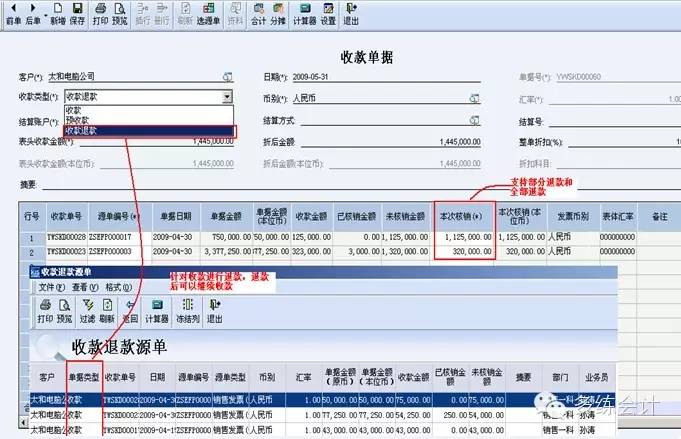Click 退出 in the 收款退款源单 window
The height and width of the screenshot is (439, 681).
[215, 311]
